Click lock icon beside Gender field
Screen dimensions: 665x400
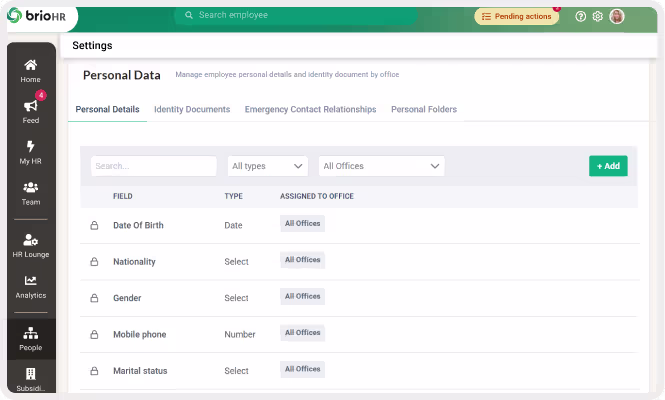(x=94, y=298)
